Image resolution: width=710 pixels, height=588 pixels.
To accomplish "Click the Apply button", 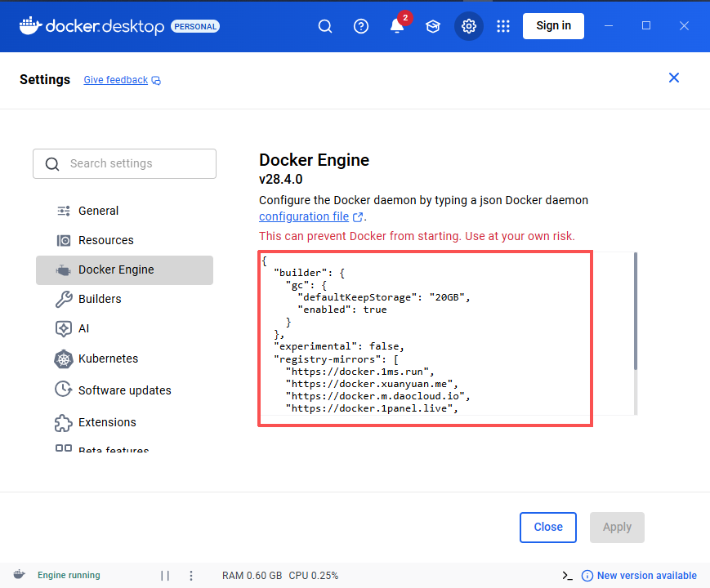I will click(x=617, y=528).
